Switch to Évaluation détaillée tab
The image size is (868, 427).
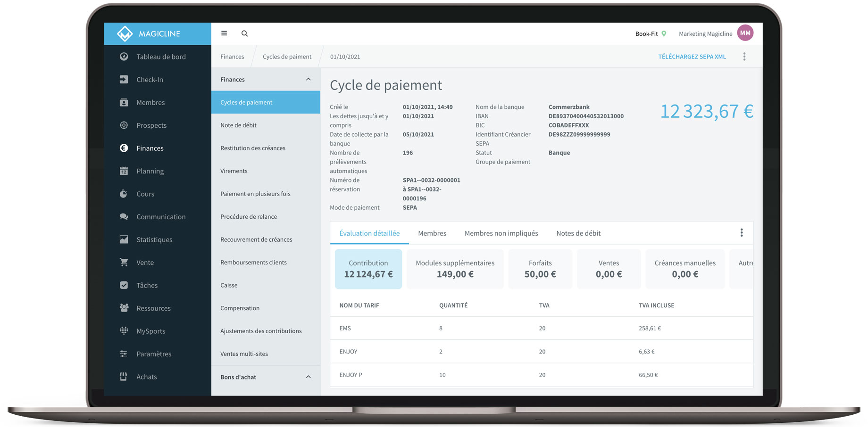click(x=369, y=233)
